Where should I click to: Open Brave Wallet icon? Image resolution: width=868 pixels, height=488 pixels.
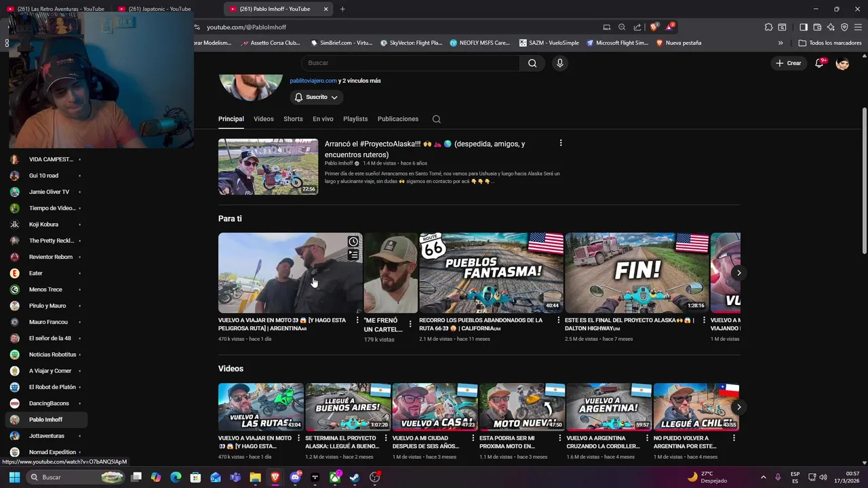[x=817, y=27]
